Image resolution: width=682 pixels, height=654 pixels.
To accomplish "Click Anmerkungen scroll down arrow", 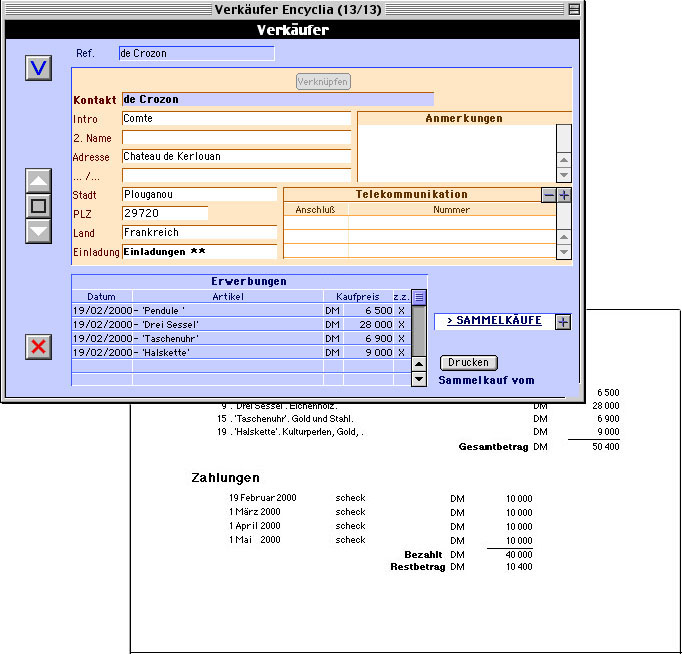I will (x=564, y=175).
